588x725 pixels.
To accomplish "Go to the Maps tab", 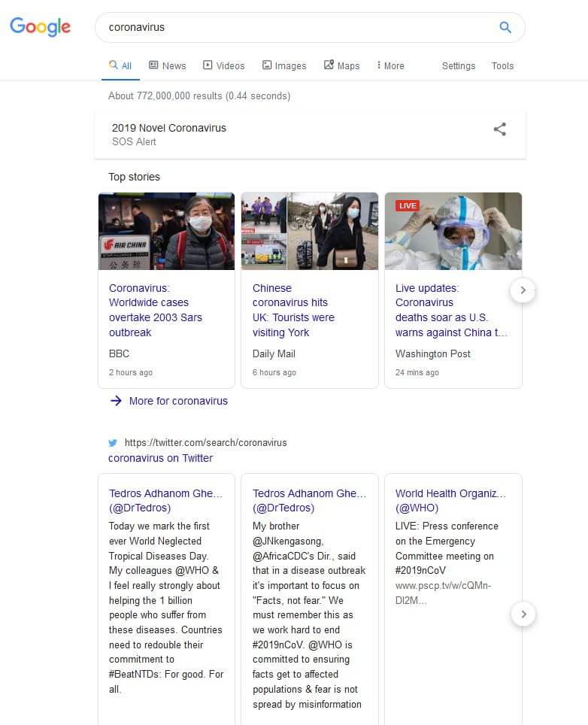I will coord(341,65).
